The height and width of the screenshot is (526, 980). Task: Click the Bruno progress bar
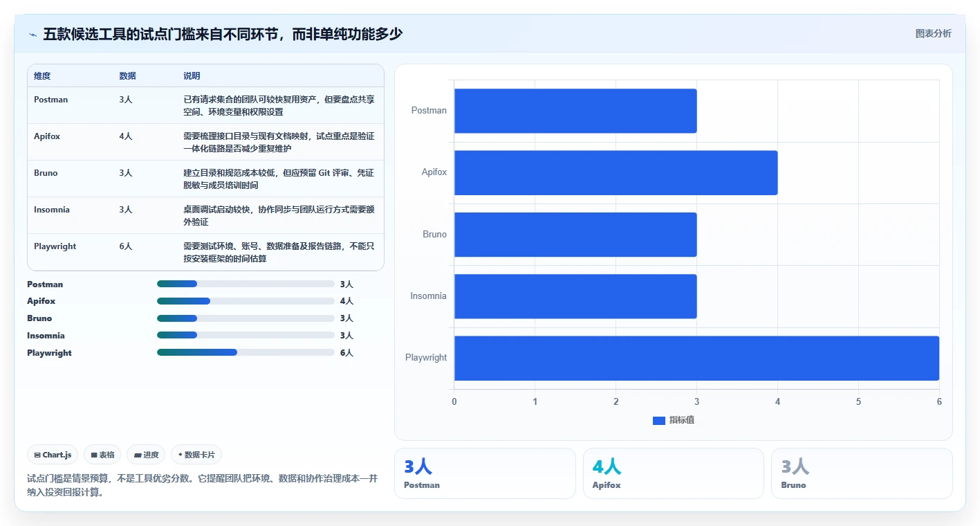246,318
